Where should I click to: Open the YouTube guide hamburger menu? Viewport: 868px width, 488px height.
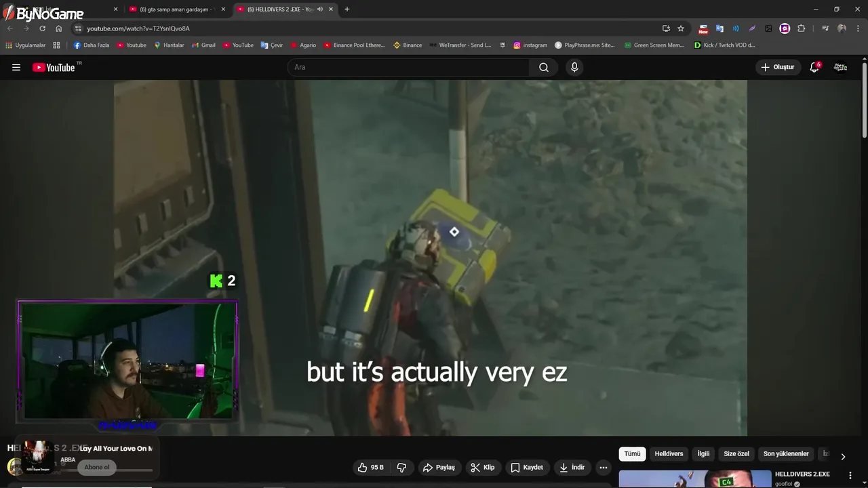[x=16, y=67]
